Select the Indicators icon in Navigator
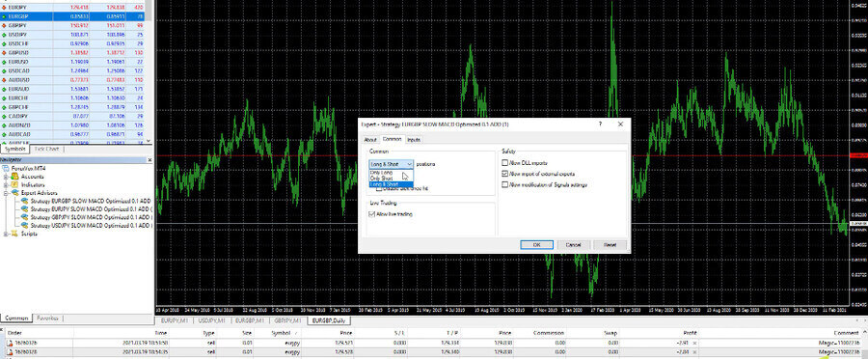 pos(14,184)
